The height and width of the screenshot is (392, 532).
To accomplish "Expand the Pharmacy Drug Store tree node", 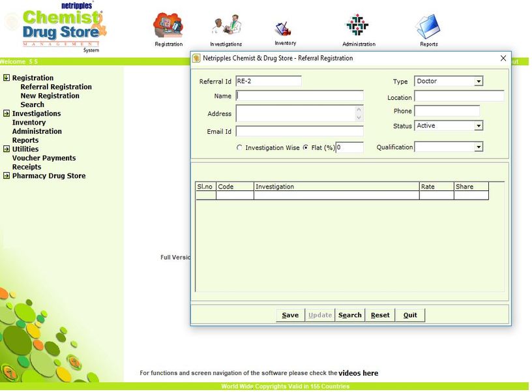I will click(7, 175).
